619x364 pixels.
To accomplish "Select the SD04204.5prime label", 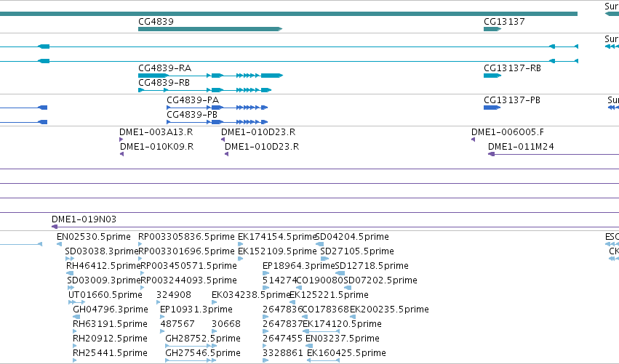I will pyautogui.click(x=352, y=237).
